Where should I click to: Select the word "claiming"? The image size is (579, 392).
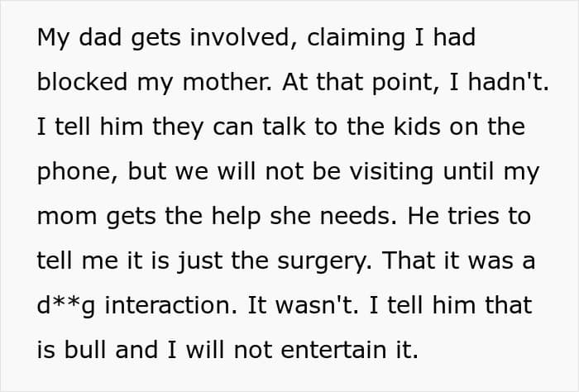pos(356,38)
